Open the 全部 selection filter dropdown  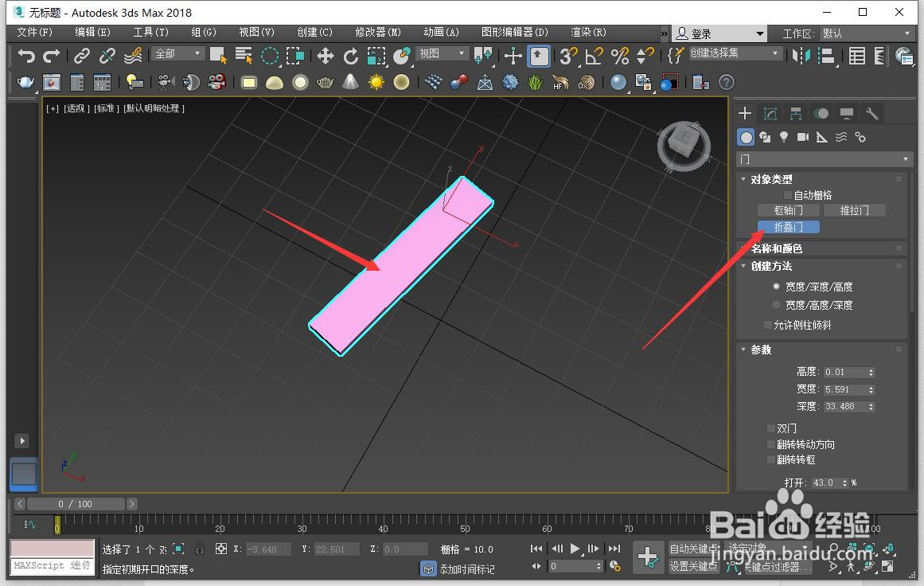178,53
